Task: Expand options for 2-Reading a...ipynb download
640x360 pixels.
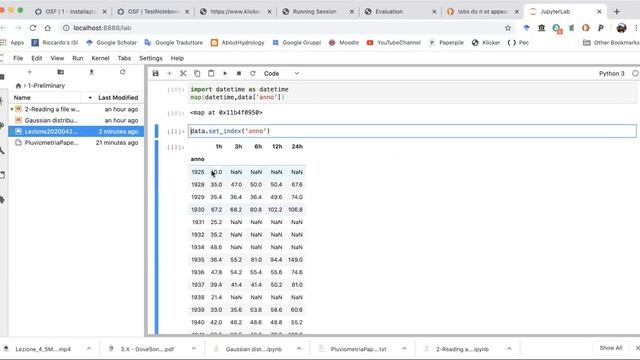Action: click(x=509, y=349)
